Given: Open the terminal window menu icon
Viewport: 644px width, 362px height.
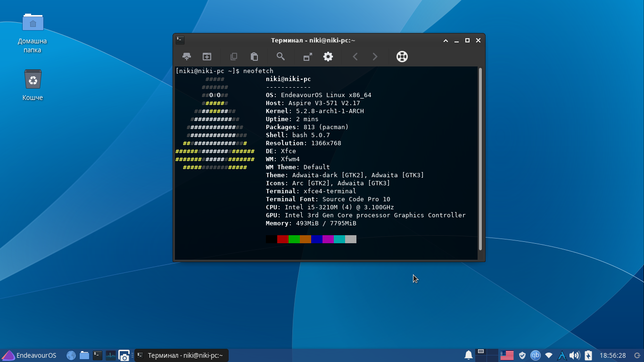Looking at the screenshot, I should pos(180,41).
